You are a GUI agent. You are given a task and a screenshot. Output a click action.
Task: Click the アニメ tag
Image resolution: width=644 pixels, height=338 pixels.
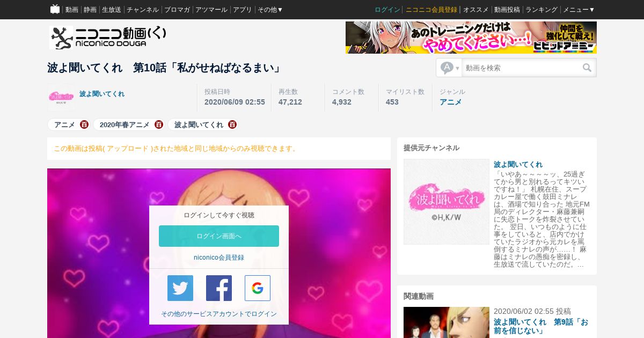pos(64,124)
